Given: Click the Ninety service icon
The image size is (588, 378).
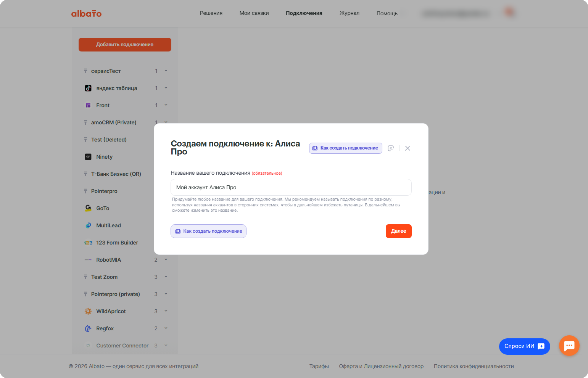Looking at the screenshot, I should click(x=88, y=157).
